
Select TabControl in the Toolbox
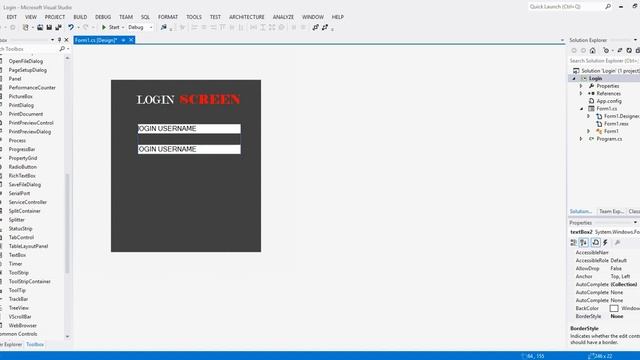(21, 237)
